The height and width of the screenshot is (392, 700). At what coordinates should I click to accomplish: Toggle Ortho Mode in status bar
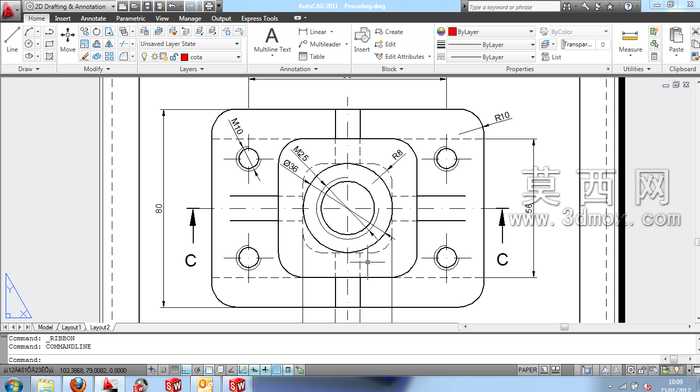tap(186, 370)
